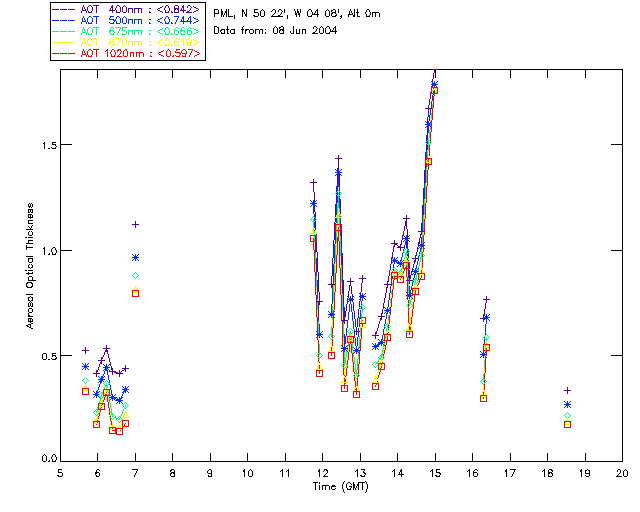Click the 'Data from: 08 Jun 2004' label
640x512 pixels.
[x=275, y=31]
